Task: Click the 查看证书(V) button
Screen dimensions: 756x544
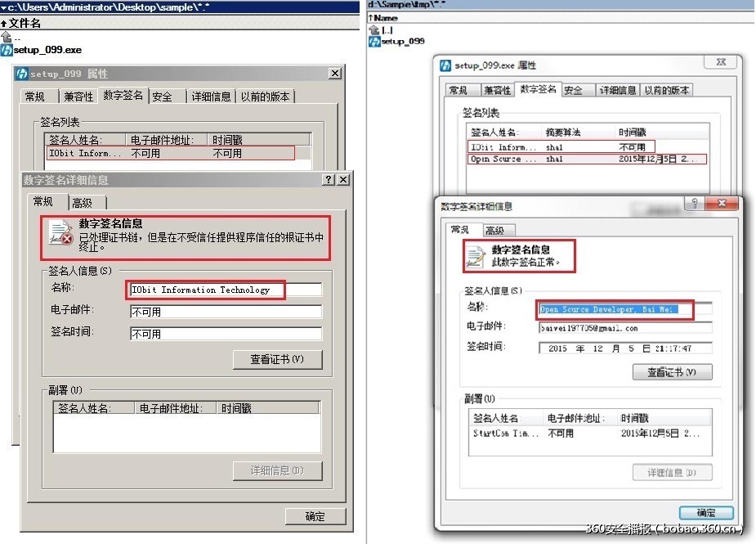Action: click(278, 359)
